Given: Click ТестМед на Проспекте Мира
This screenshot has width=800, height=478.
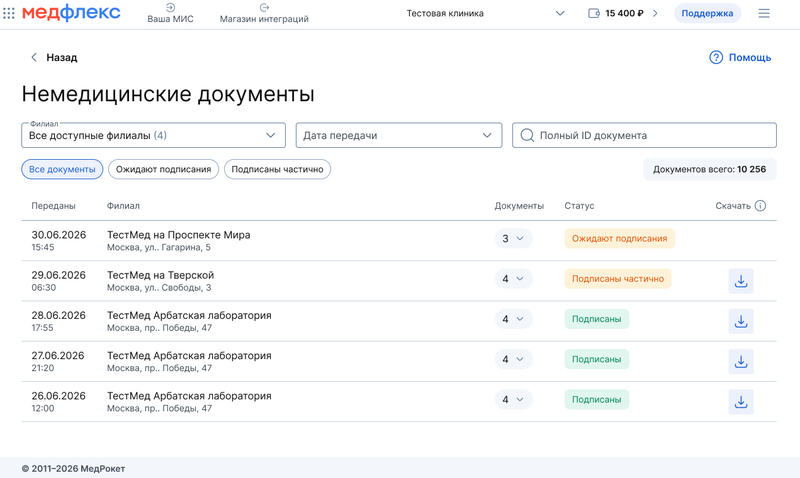Looking at the screenshot, I should (x=179, y=235).
